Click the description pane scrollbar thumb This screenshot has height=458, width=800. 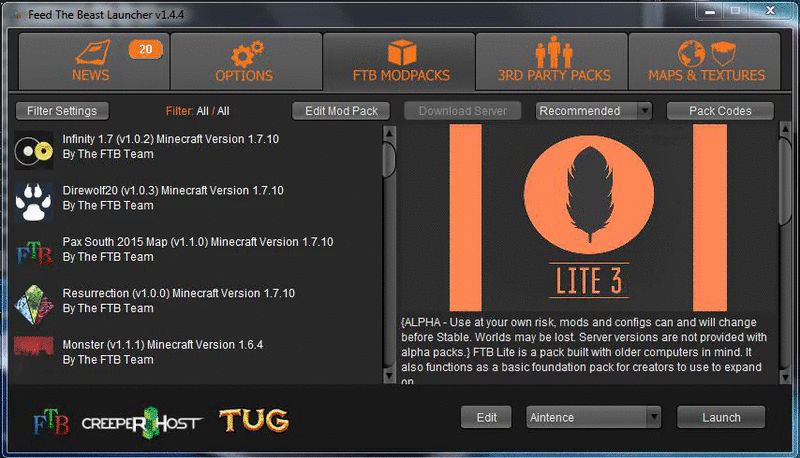pos(785,181)
